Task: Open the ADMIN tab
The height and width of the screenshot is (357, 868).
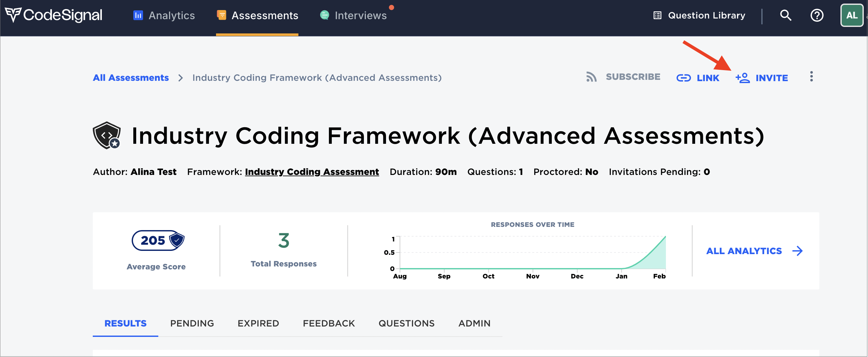Action: (x=475, y=324)
